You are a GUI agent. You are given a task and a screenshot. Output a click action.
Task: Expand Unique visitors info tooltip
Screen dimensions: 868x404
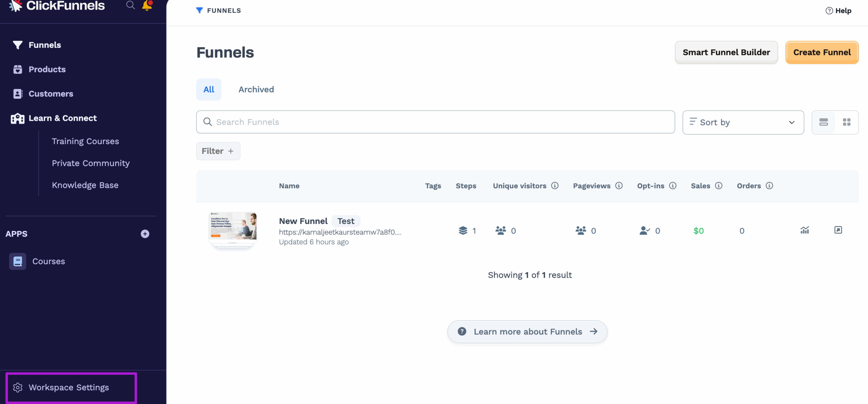tap(555, 186)
